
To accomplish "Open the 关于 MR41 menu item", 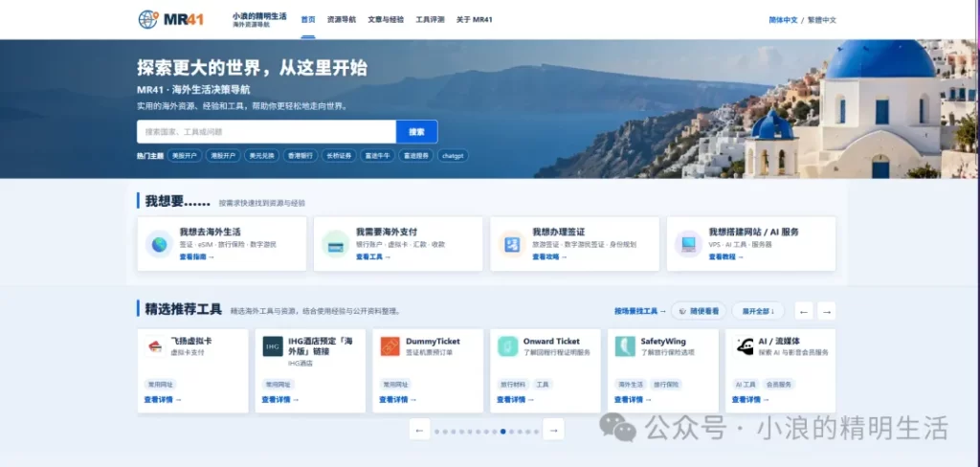I will (475, 19).
